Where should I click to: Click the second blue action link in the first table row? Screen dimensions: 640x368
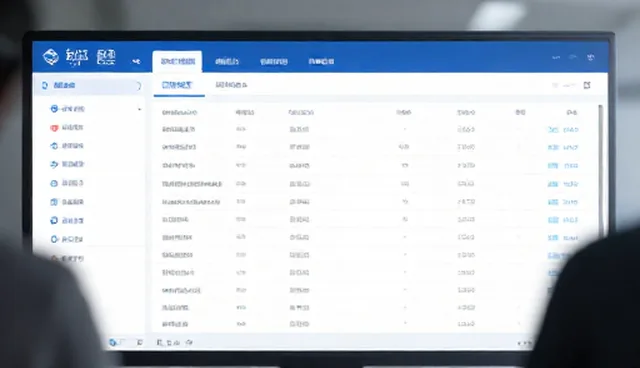pos(571,130)
